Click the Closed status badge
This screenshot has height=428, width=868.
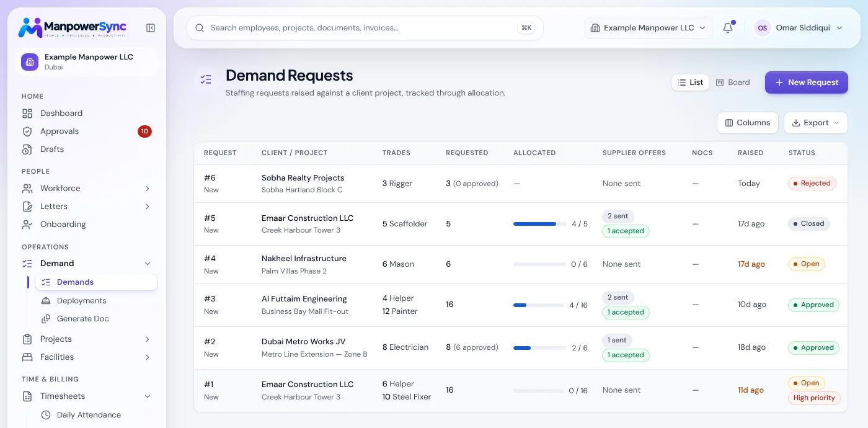tap(808, 224)
